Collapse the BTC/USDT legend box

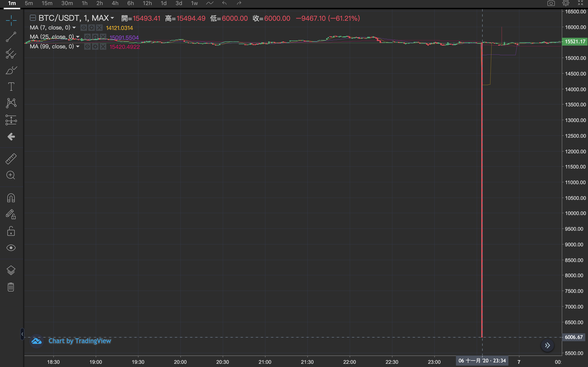pyautogui.click(x=33, y=18)
